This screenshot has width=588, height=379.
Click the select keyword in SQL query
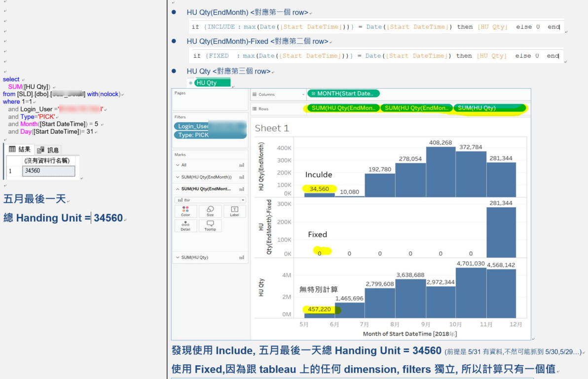click(x=11, y=79)
